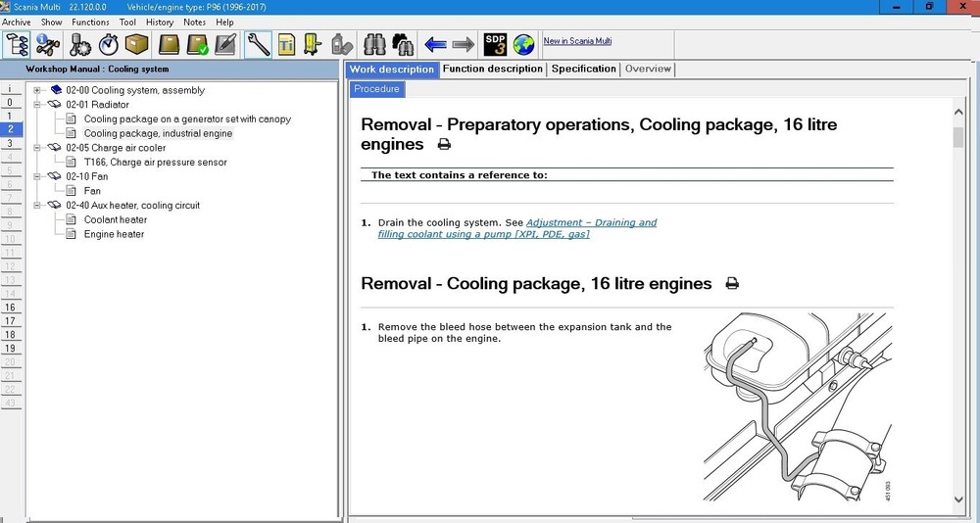Open the Tool menu
This screenshot has width=980, height=523.
coord(127,22)
